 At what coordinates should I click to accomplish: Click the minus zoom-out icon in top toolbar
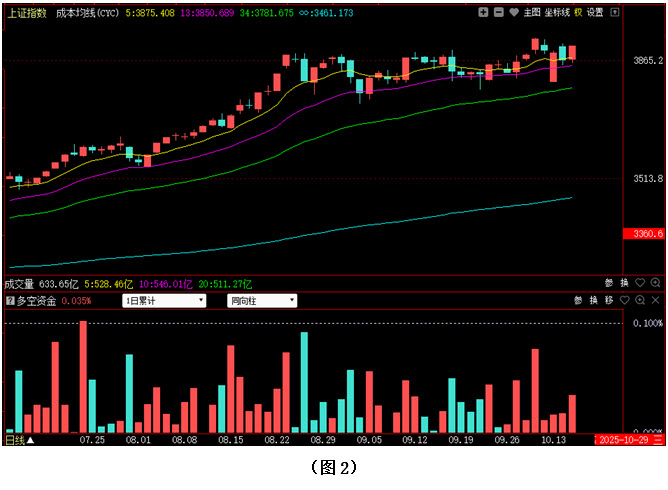point(499,12)
